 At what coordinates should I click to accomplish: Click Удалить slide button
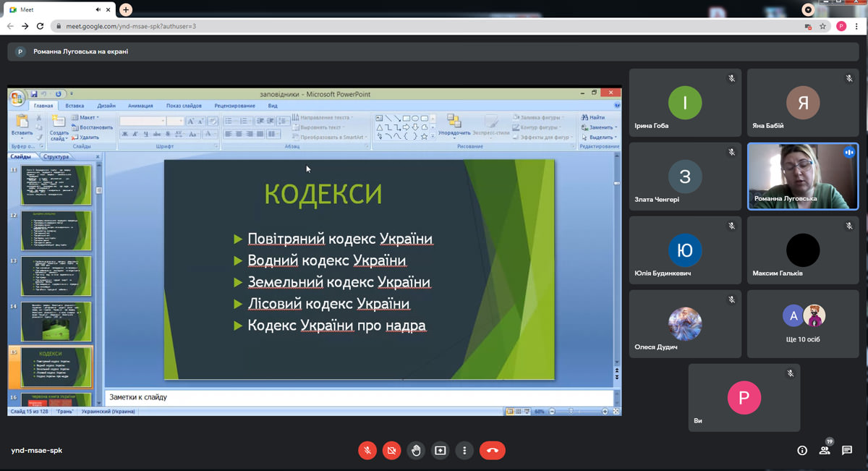coord(86,137)
